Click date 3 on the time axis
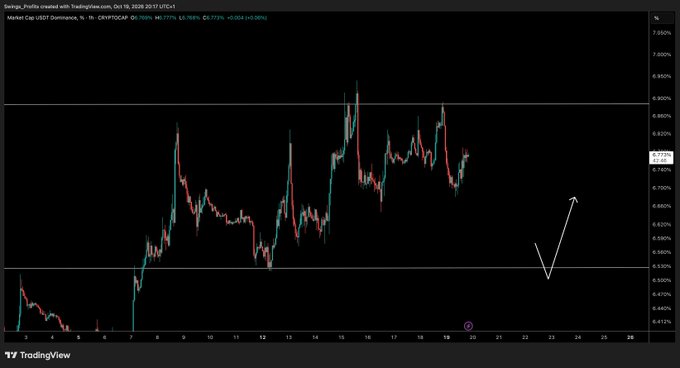 tap(26, 337)
